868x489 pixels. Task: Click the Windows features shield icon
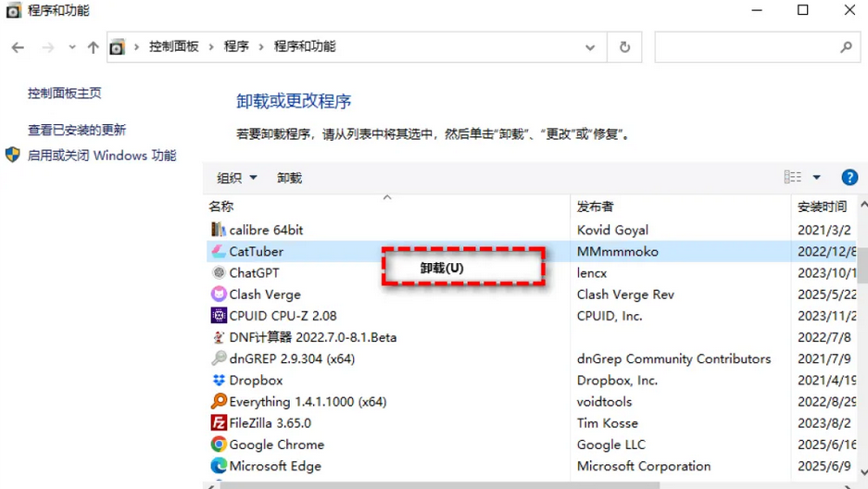[13, 155]
